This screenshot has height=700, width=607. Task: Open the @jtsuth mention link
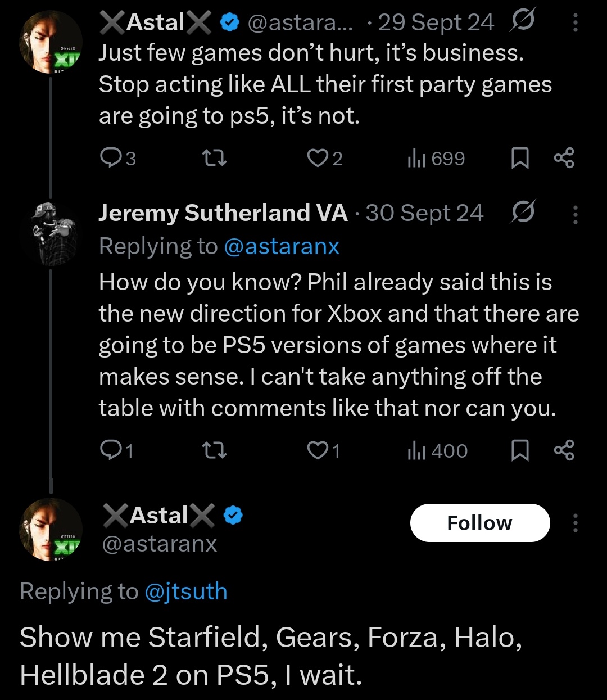pyautogui.click(x=186, y=591)
